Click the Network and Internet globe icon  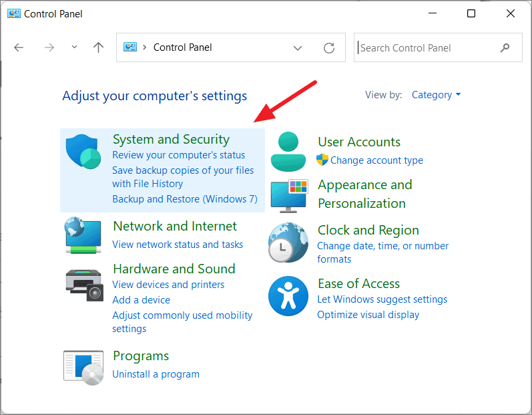click(83, 235)
